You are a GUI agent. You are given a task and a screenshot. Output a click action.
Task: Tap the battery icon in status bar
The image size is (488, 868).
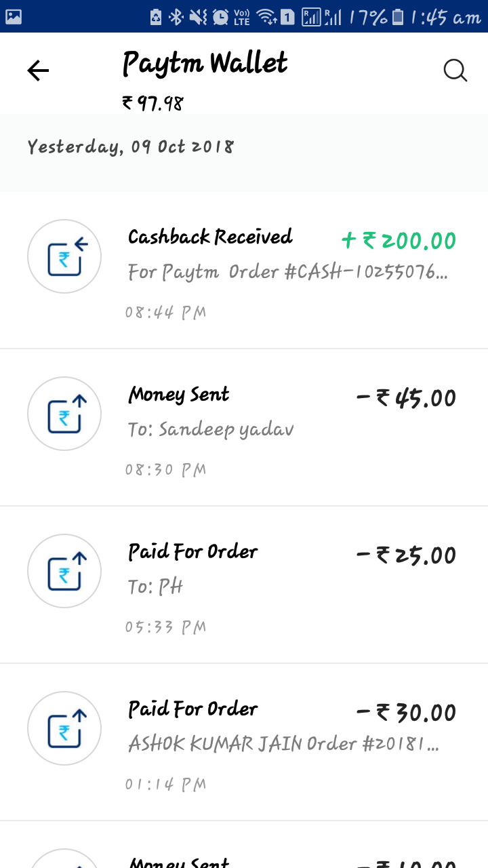(x=398, y=17)
